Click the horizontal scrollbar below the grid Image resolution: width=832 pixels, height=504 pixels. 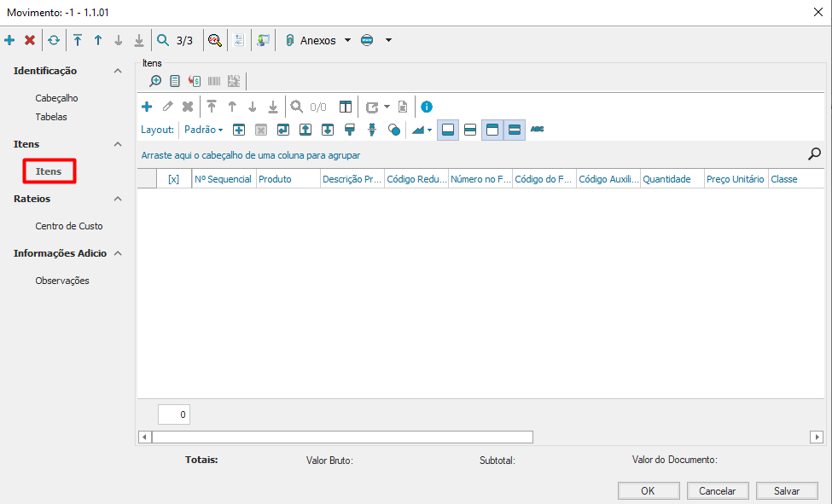[341, 437]
